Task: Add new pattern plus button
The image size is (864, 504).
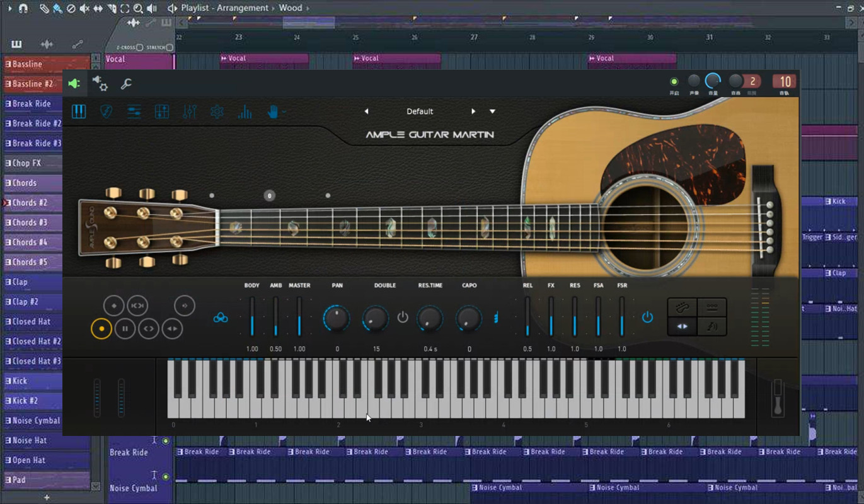Action: coord(47,497)
